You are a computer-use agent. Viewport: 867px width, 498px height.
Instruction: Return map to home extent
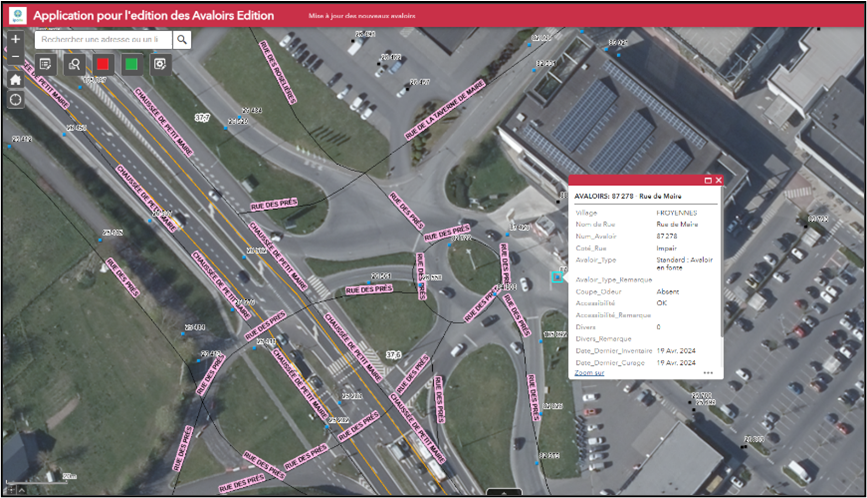click(15, 79)
